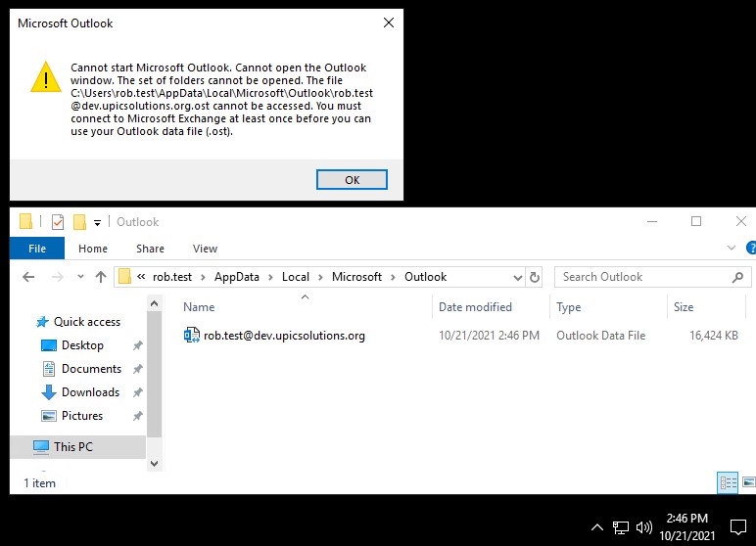Sort by the Name column header
The height and width of the screenshot is (546, 756).
(199, 307)
